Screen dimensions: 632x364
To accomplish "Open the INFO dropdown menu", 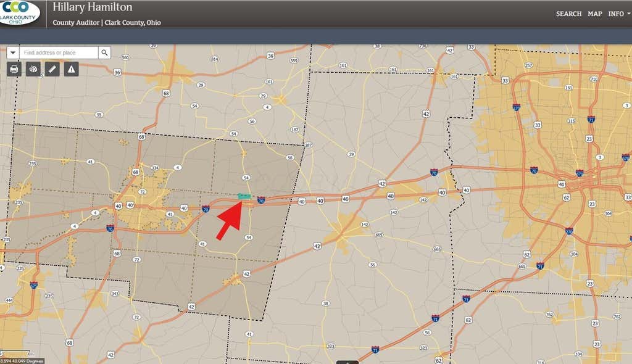I will tap(619, 14).
